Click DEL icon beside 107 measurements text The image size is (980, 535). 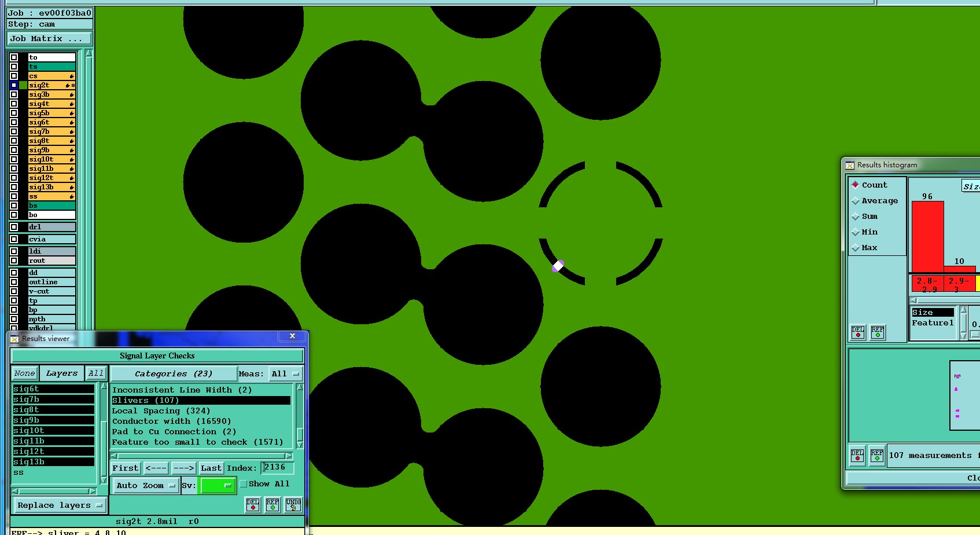[857, 456]
